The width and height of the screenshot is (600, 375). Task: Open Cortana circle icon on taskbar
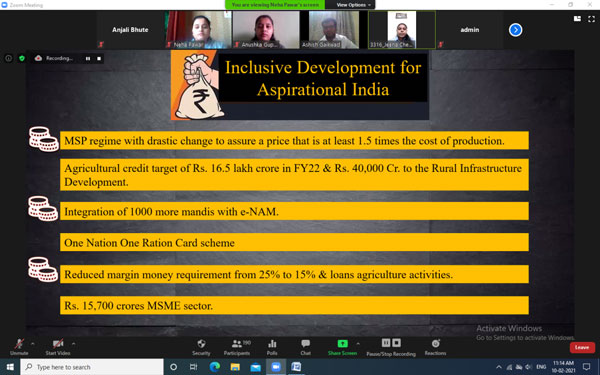[x=173, y=367]
